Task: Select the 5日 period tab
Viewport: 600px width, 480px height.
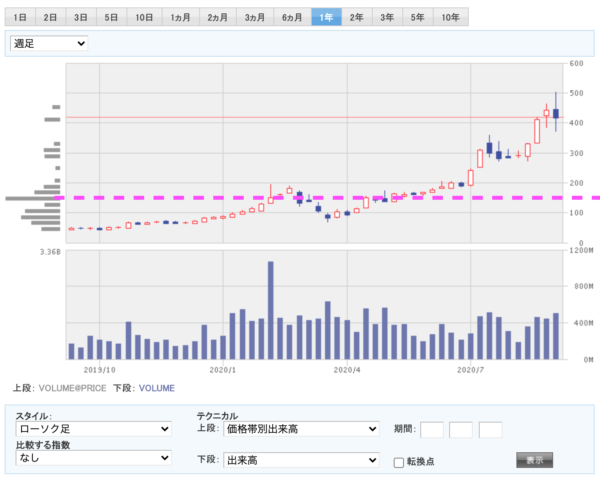Action: click(111, 17)
